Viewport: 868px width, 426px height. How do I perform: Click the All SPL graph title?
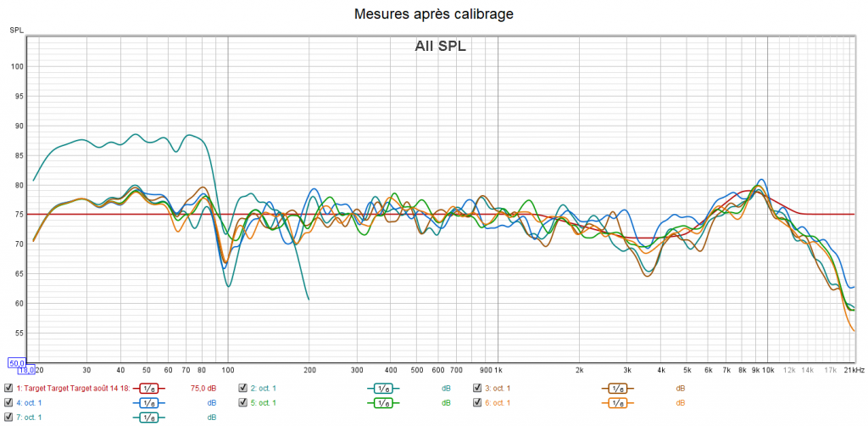[x=440, y=46]
